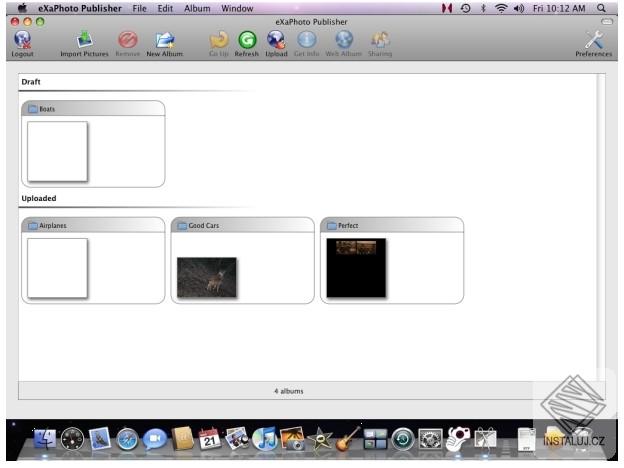Open the Apple menu

pyautogui.click(x=22, y=8)
